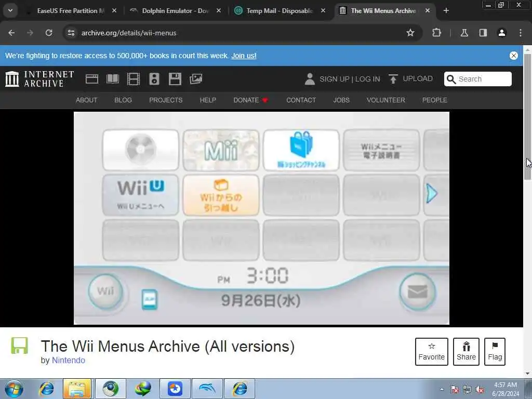Click the taskbar clock showing 4:57 AM
The width and height of the screenshot is (532, 399).
505,389
